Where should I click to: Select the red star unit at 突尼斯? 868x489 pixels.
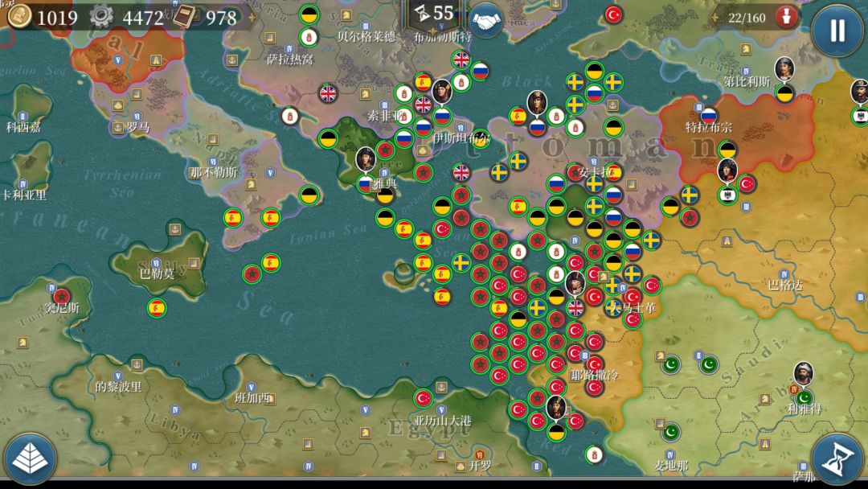(61, 297)
